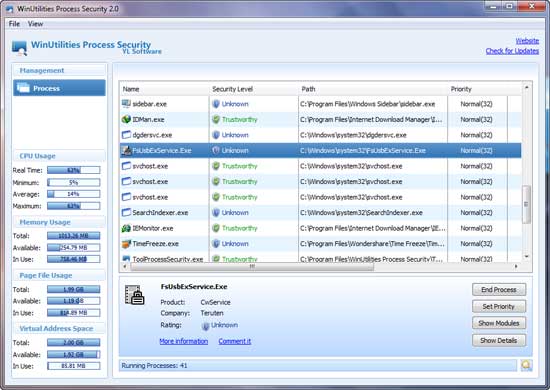This screenshot has width=550, height=390.
Task: Click Normal(32) priority for TimeFreeze.exe
Action: click(x=476, y=243)
